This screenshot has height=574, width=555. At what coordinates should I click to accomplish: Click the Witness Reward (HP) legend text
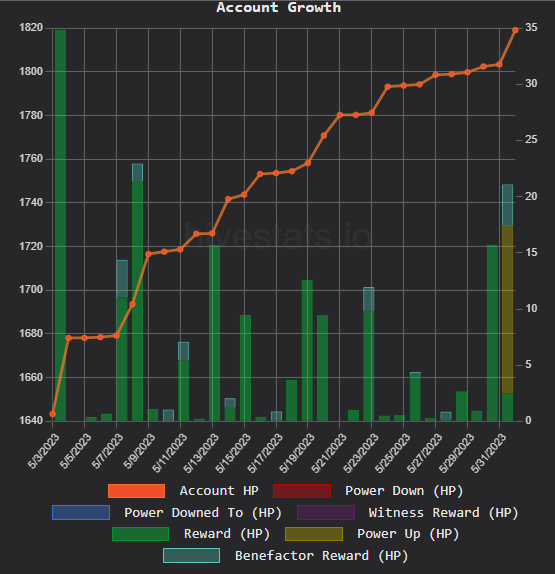[443, 512]
